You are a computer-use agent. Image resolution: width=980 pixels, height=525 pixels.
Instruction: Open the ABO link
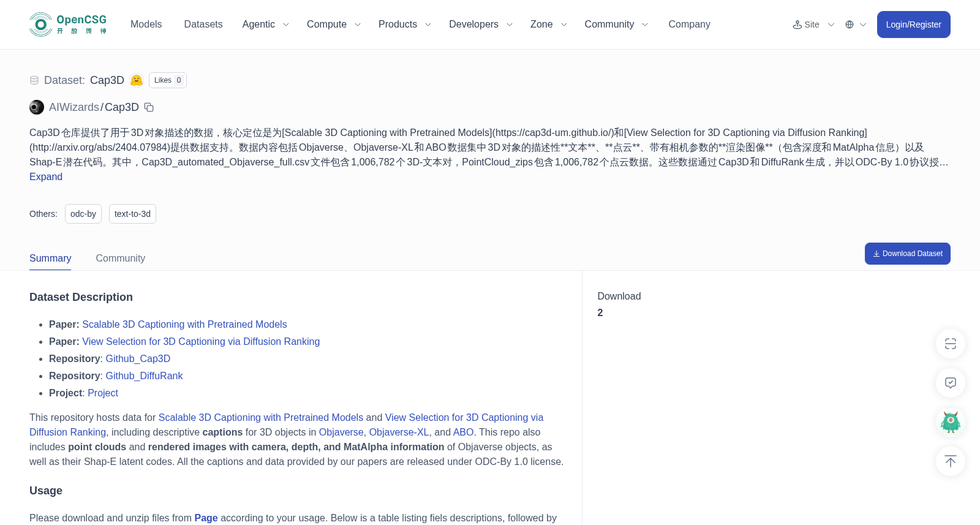pos(463,432)
